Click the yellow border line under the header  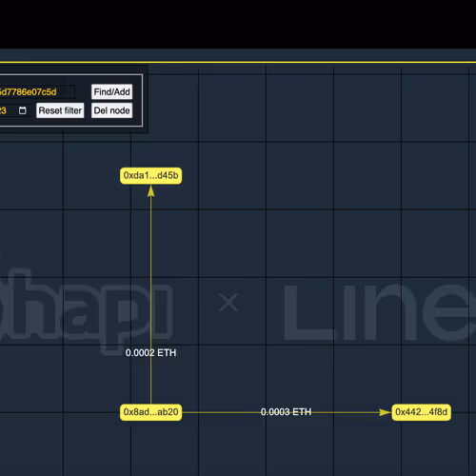click(x=238, y=62)
